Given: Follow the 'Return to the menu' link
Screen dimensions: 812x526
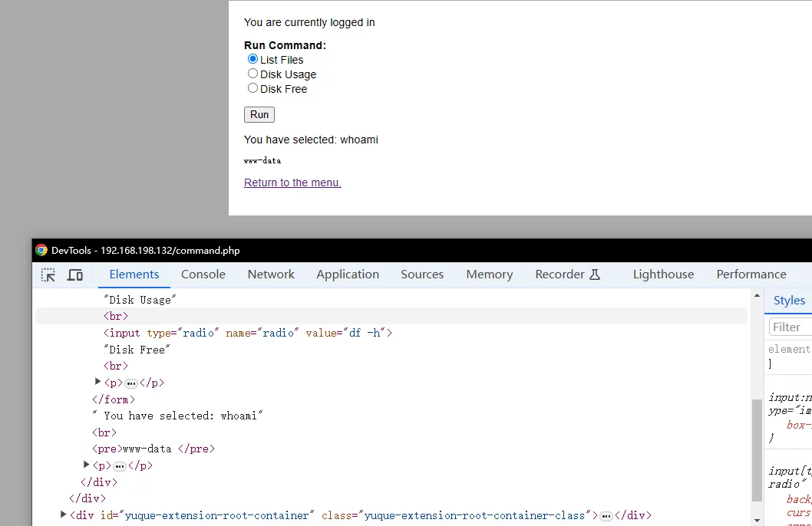Looking at the screenshot, I should pyautogui.click(x=292, y=182).
